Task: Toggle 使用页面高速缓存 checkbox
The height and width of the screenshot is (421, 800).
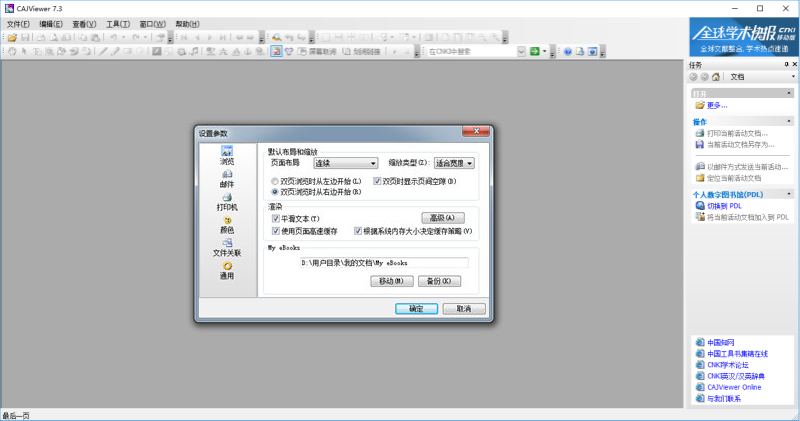Action: click(276, 231)
